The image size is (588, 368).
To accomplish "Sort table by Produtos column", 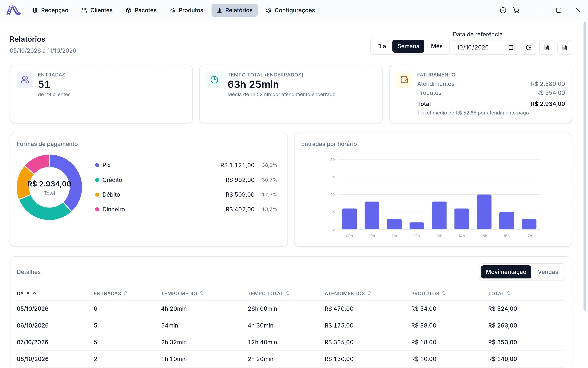I will tap(428, 294).
